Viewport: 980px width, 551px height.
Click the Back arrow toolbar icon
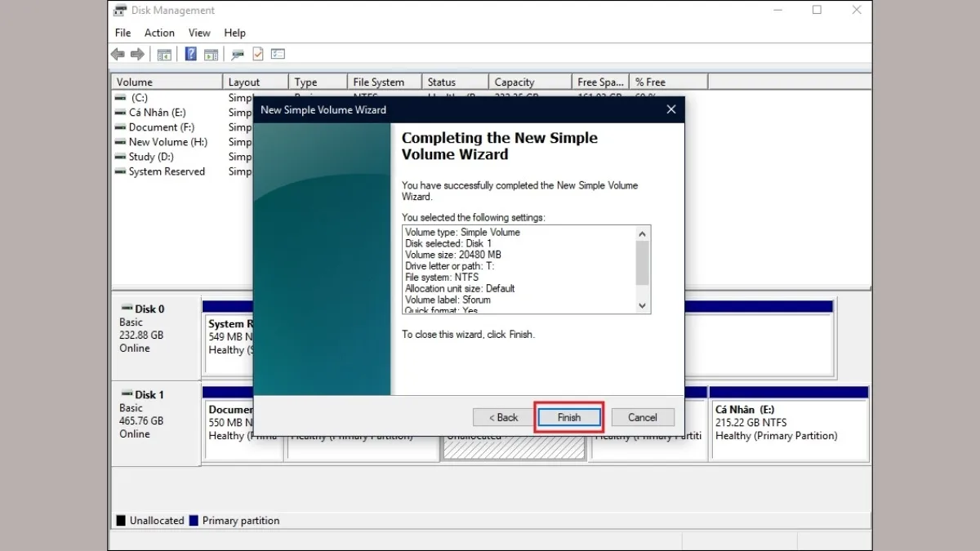click(x=118, y=54)
